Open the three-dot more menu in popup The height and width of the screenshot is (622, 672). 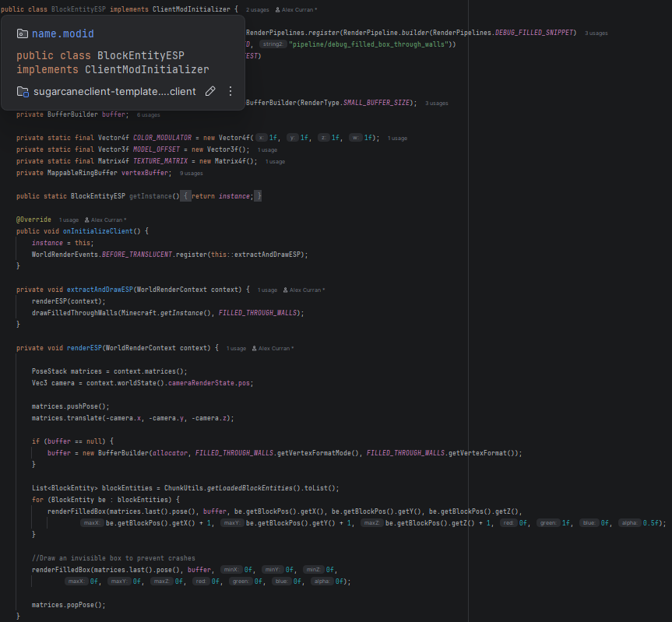[230, 91]
